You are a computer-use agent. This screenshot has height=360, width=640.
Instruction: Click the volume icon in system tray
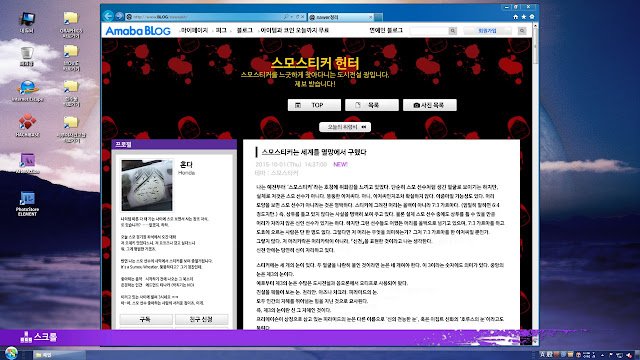(x=629, y=355)
